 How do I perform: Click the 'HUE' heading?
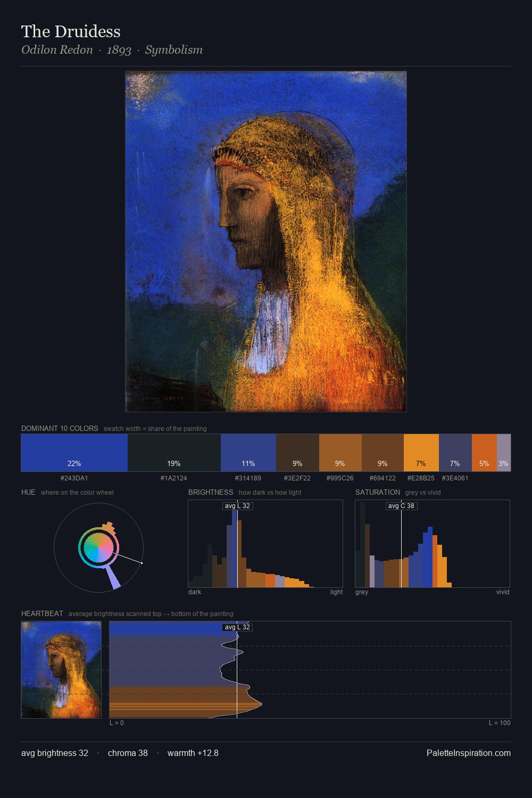(28, 492)
